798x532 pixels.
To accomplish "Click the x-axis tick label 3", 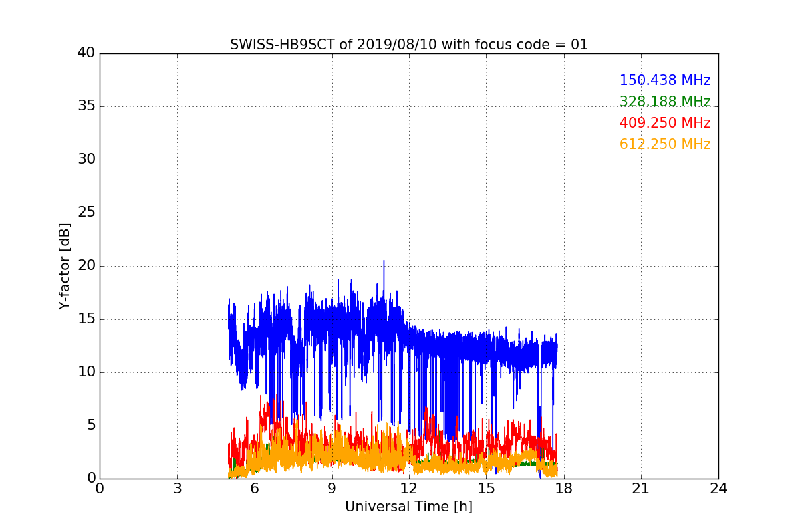I will pyautogui.click(x=177, y=489).
